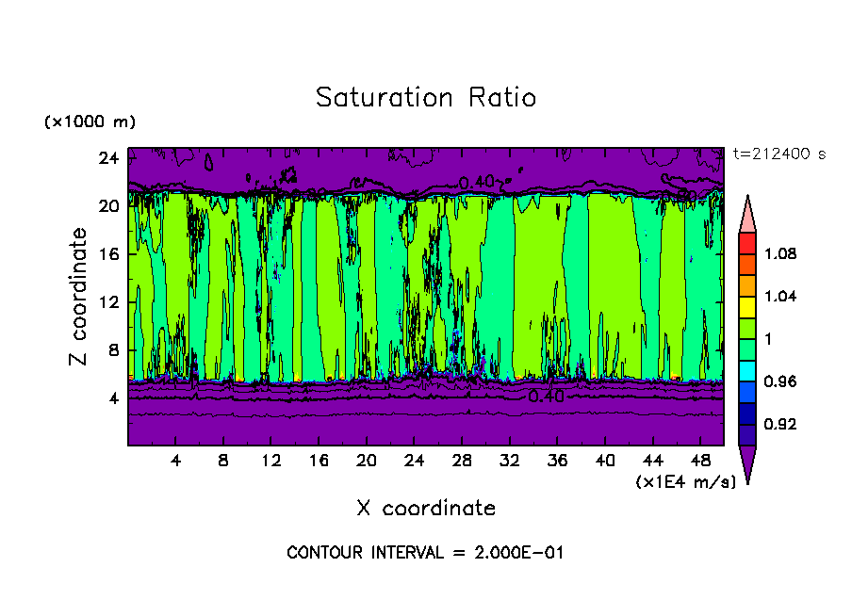Click the 0.96 colorbar tick label

(x=778, y=381)
